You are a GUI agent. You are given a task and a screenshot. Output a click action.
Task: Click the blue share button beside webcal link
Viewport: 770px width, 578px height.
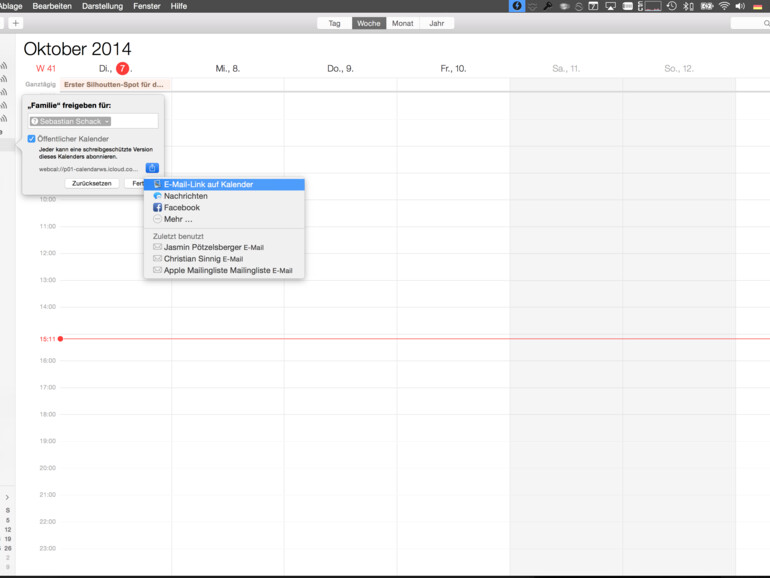(152, 168)
